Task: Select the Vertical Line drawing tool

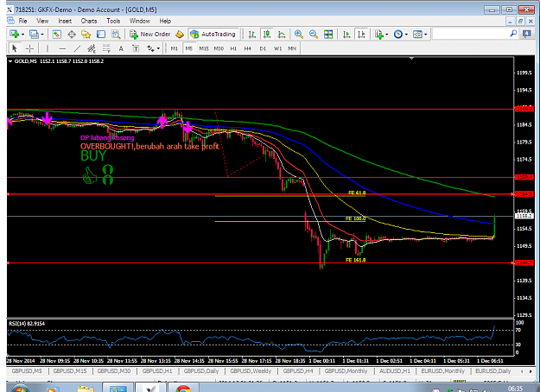Action: [x=48, y=48]
